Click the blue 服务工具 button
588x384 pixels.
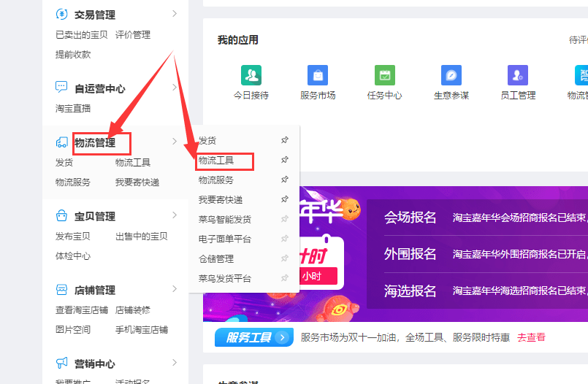tap(254, 337)
